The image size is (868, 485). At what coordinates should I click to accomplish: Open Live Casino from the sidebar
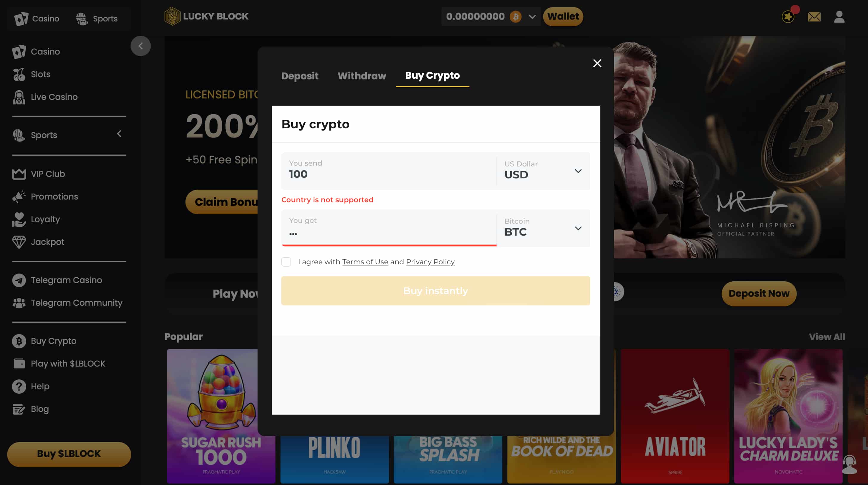(54, 97)
